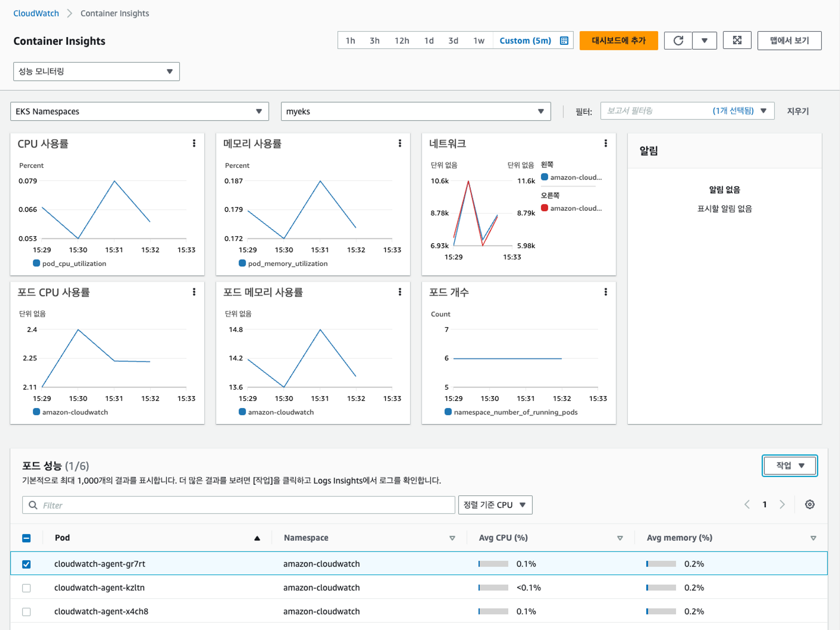The height and width of the screenshot is (630, 840).
Task: Open 포드 개수 widget options menu
Action: point(606,292)
